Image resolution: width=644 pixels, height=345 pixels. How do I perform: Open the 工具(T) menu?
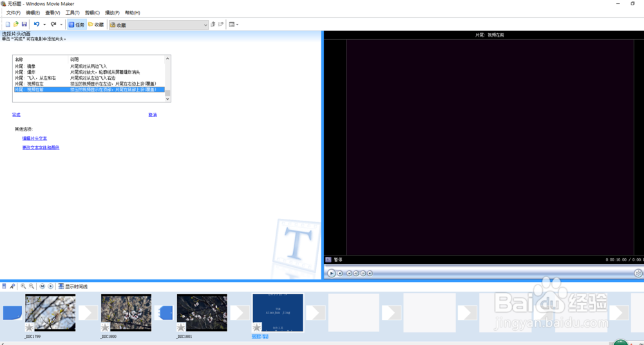point(73,13)
